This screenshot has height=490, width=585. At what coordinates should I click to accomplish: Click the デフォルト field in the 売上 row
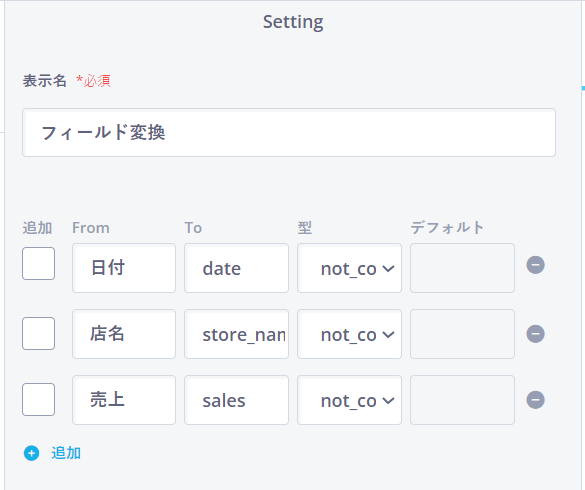click(x=462, y=400)
